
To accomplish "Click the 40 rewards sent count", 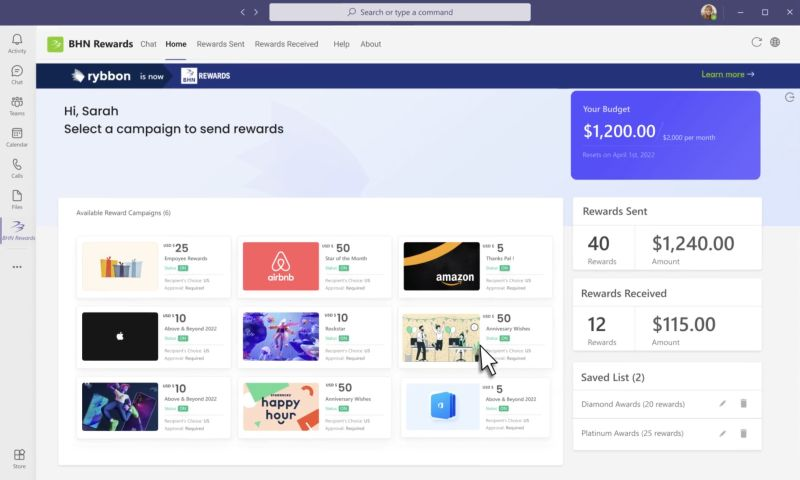I will (598, 243).
